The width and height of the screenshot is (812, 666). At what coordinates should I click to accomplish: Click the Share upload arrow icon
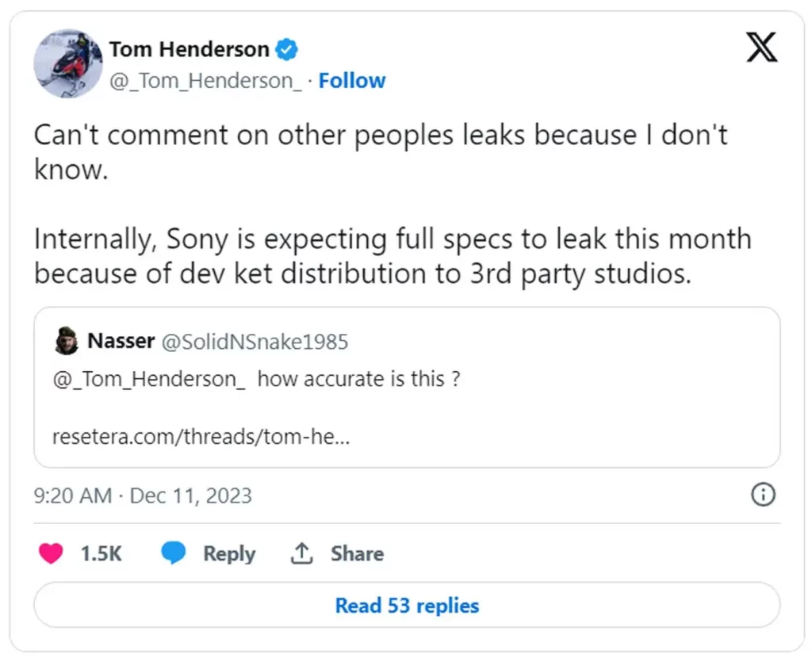click(x=301, y=553)
